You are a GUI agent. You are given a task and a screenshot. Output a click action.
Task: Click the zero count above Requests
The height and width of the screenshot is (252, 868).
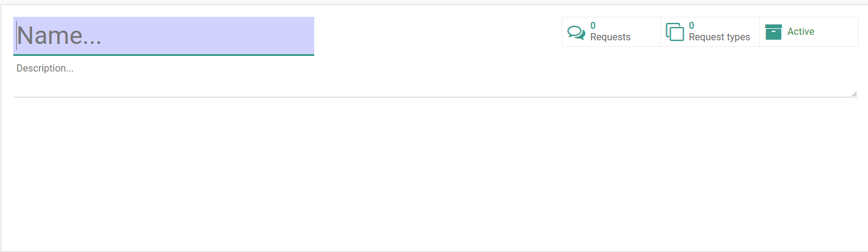pyautogui.click(x=593, y=26)
